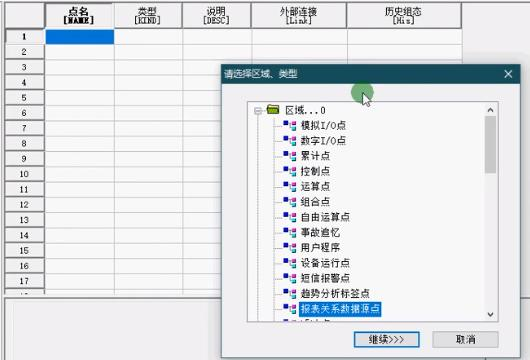Click the tree list scroll down arrow
This screenshot has height=360, width=530.
[490, 314]
